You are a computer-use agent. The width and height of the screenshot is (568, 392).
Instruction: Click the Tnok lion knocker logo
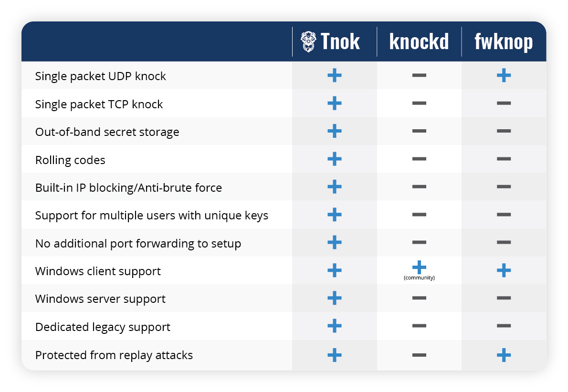coord(308,41)
